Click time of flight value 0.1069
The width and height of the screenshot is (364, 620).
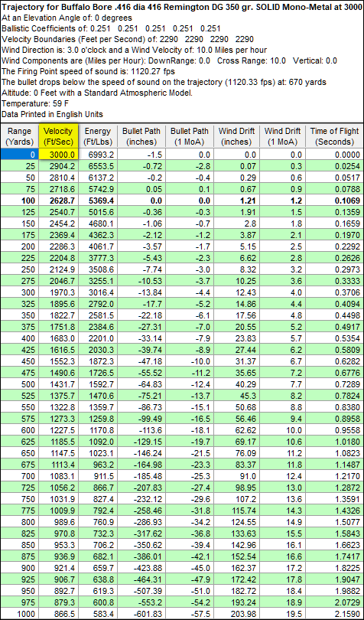(334, 201)
